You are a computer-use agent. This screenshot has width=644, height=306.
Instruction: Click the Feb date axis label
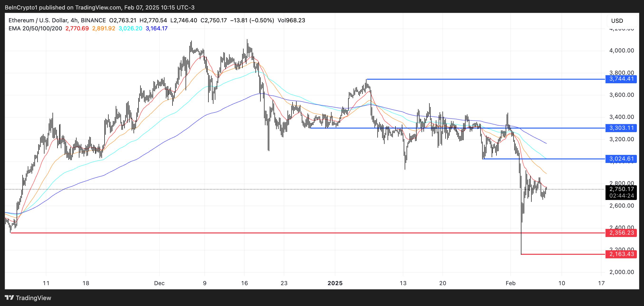tap(510, 283)
